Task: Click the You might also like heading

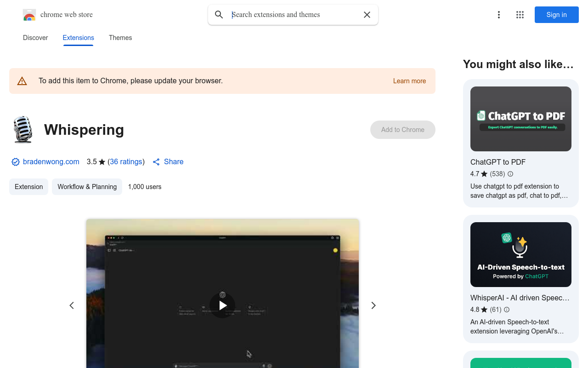Action: tap(518, 64)
